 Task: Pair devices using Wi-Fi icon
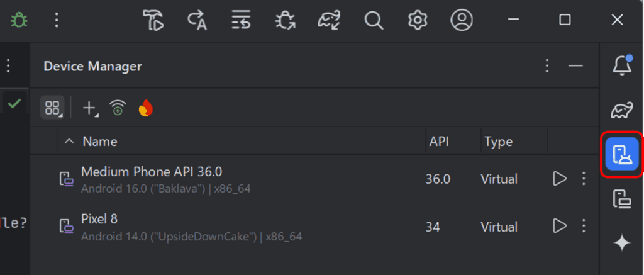(118, 108)
